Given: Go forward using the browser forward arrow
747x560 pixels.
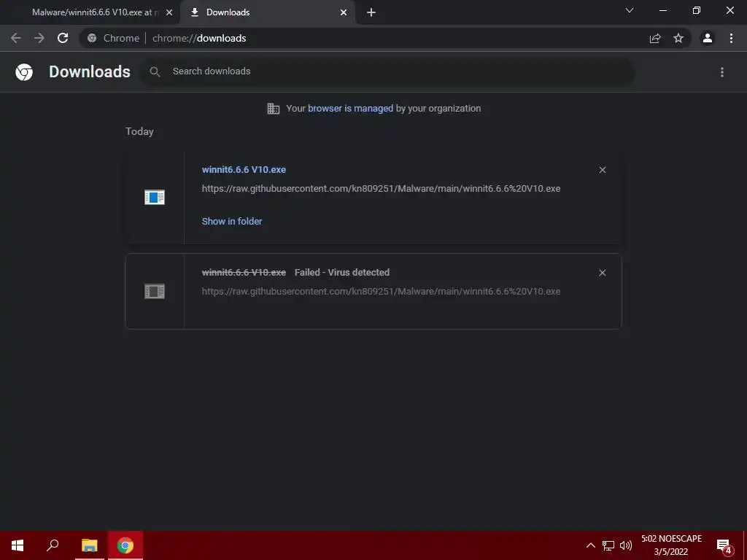Looking at the screenshot, I should (39, 38).
